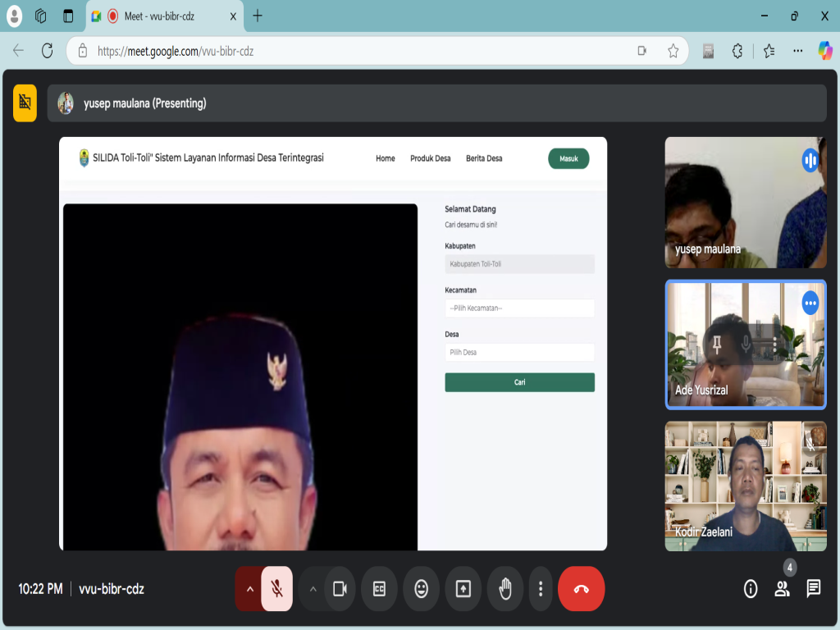Show the people participants panel

click(782, 588)
